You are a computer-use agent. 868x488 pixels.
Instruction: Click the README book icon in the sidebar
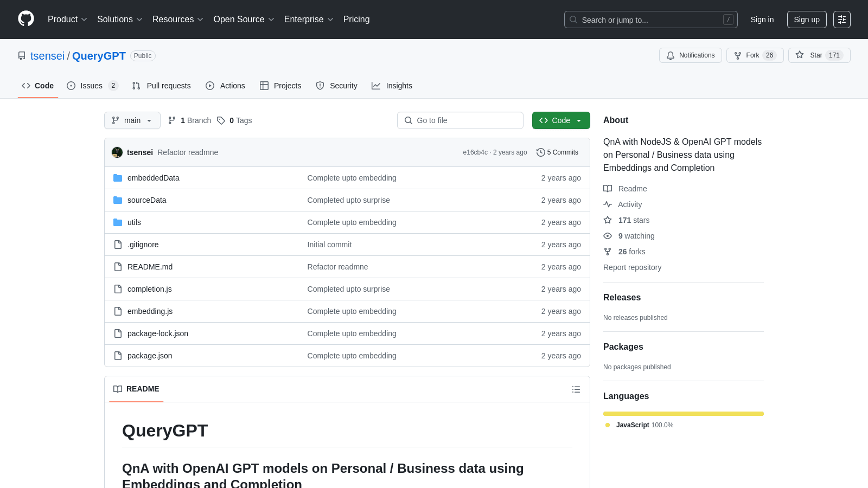tap(607, 189)
